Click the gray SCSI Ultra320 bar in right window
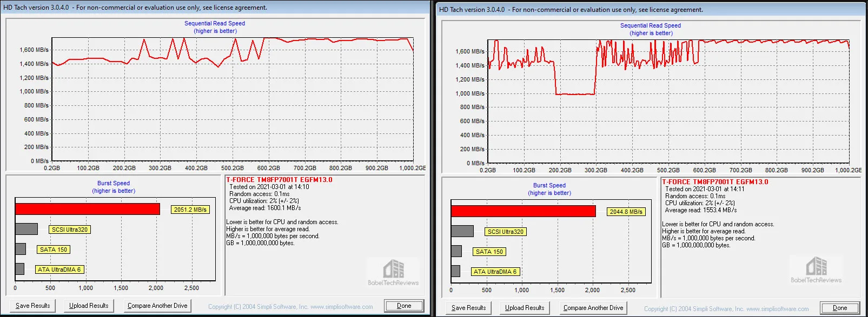Image resolution: width=868 pixels, height=317 pixels. tap(462, 231)
